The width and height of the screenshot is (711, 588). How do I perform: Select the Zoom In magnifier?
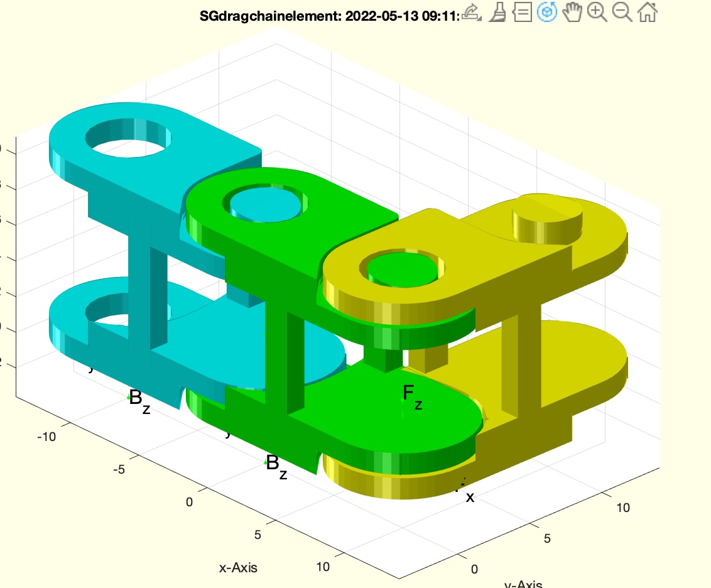coord(597,13)
